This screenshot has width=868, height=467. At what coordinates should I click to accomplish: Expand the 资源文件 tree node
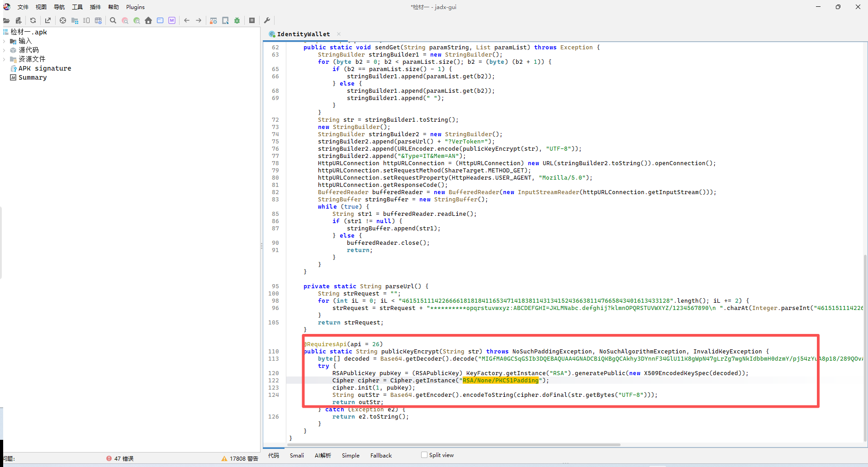[4, 59]
